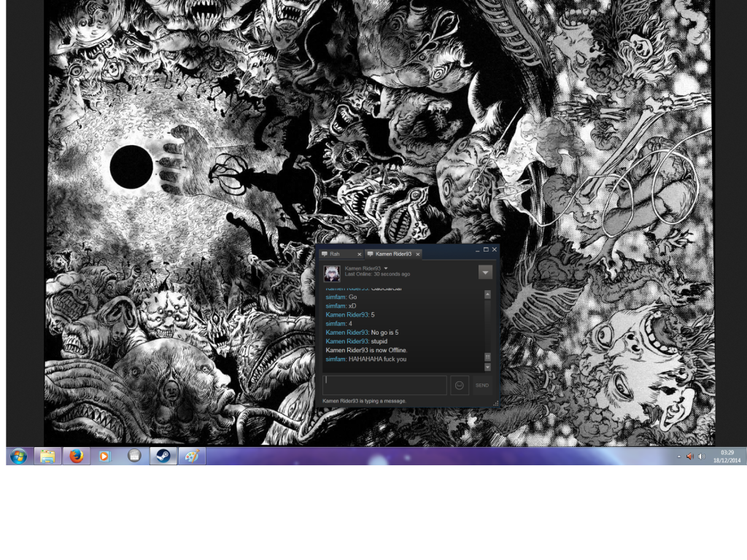Screen dimensions: 747x560
Task: Click the chat message input field
Action: point(384,385)
